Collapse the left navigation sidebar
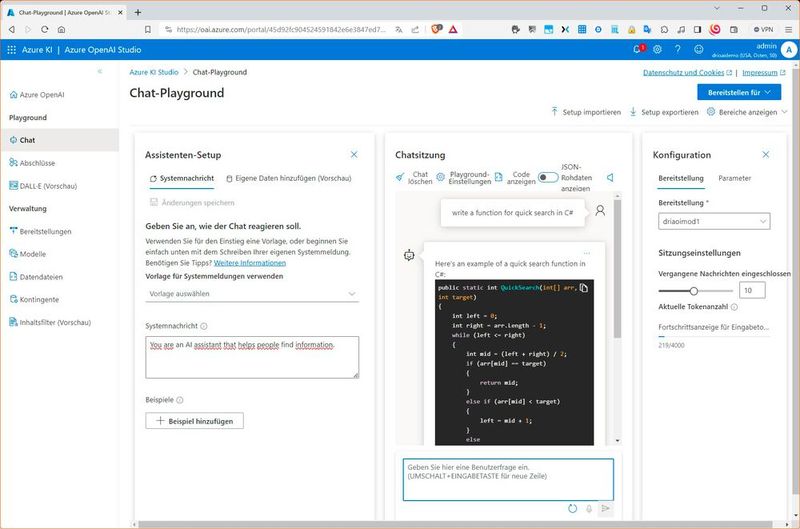Image resolution: width=800 pixels, height=529 pixels. click(x=100, y=72)
